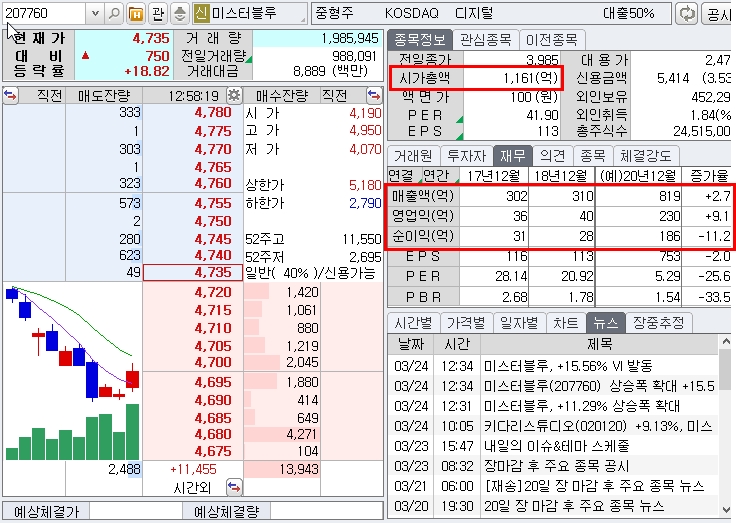Open the 거래원 tab
The width and height of the screenshot is (736, 523).
413,155
